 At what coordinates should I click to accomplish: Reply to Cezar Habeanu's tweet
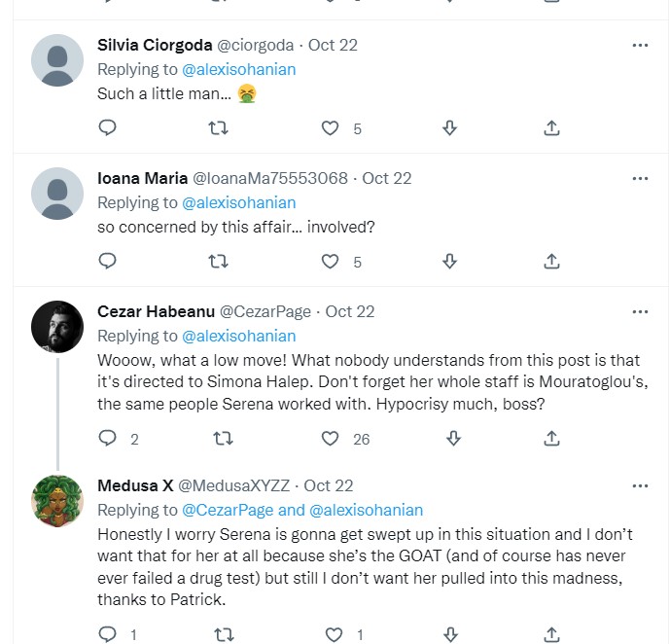108,439
